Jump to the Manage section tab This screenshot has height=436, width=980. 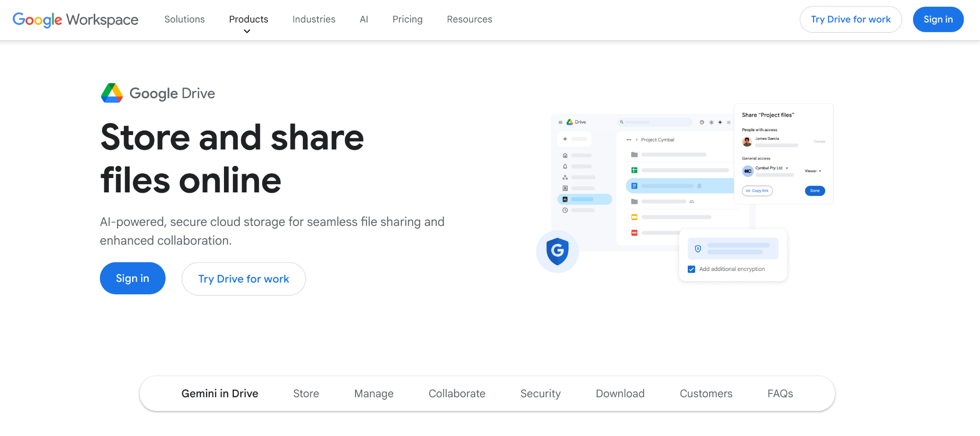(x=374, y=393)
